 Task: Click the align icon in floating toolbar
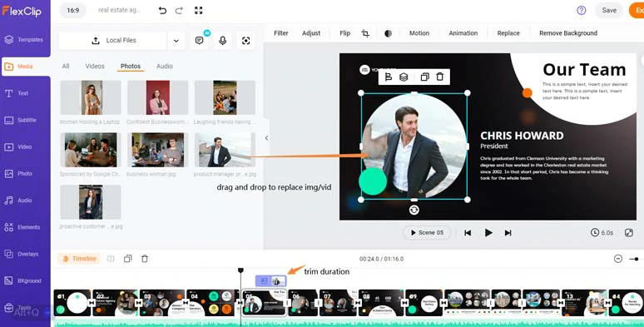388,77
